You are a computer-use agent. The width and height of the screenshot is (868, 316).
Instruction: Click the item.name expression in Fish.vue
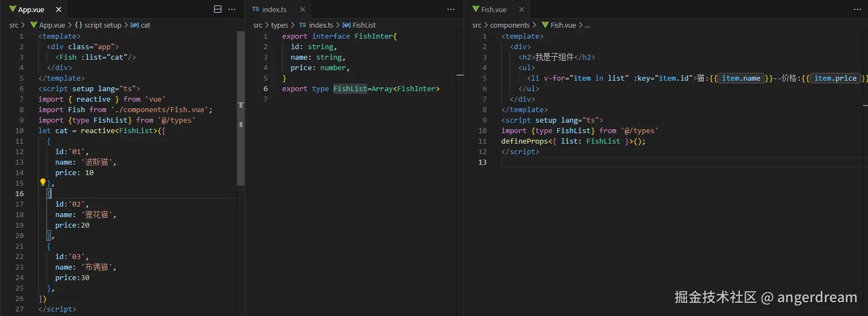741,78
